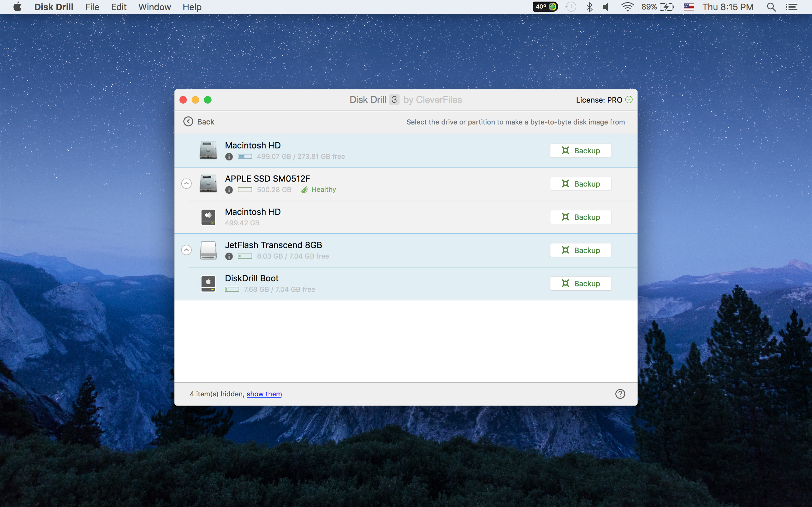Open the Disk Drill application menu
The height and width of the screenshot is (507, 812).
pyautogui.click(x=53, y=7)
